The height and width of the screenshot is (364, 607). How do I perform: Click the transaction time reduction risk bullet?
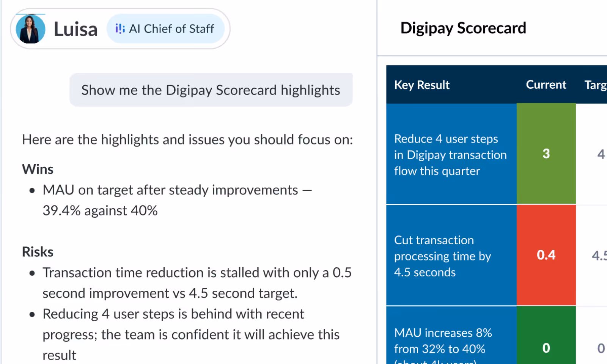coord(197,282)
